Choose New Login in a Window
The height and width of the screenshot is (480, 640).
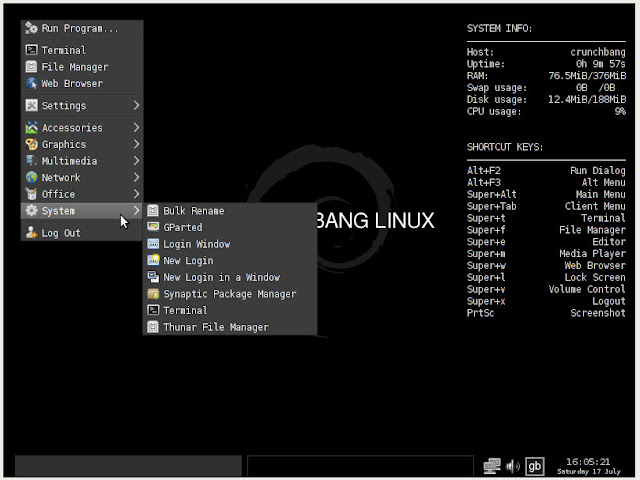tap(230, 277)
